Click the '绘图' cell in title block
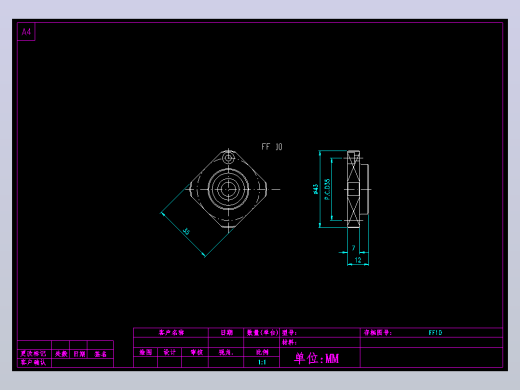Viewport: 520px width, 390px height. (146, 352)
